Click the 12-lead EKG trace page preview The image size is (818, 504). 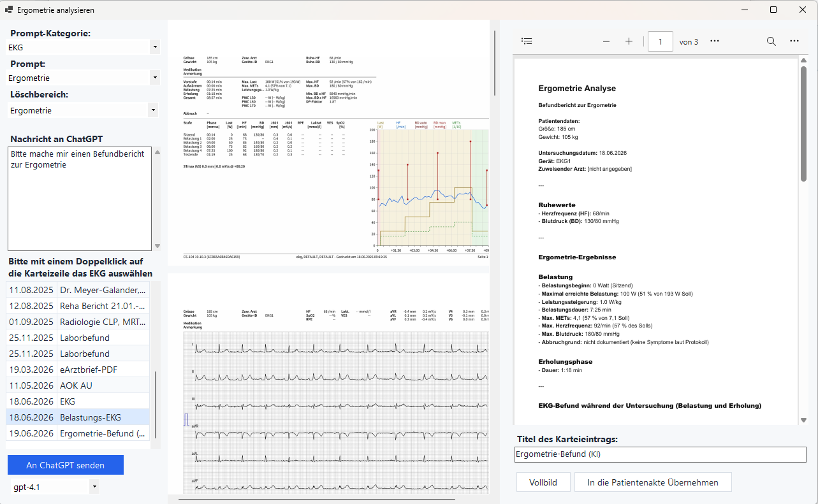(328, 384)
